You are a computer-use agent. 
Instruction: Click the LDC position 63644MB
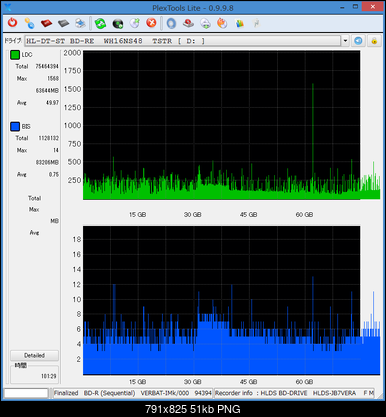point(47,91)
